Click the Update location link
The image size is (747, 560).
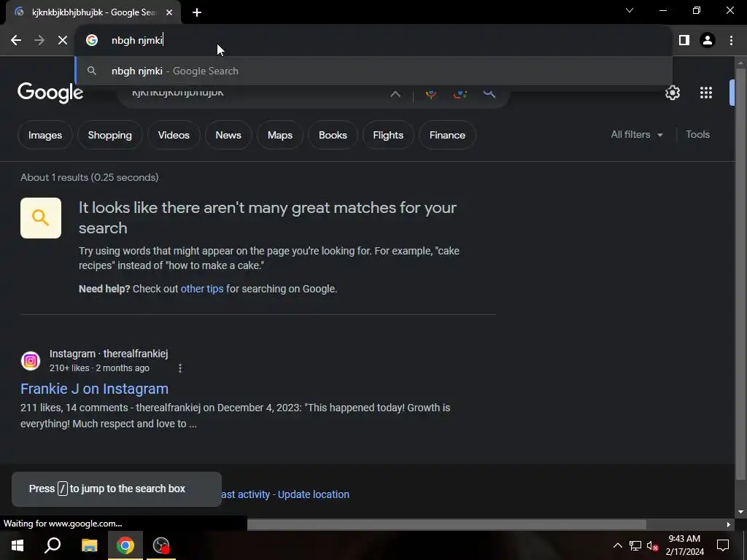[x=314, y=495]
